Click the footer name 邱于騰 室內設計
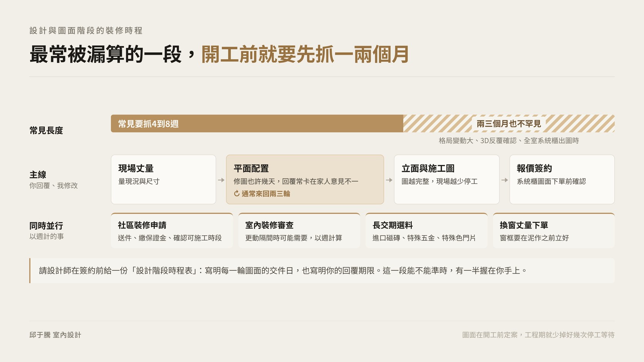This screenshot has height=362, width=644. point(55,335)
